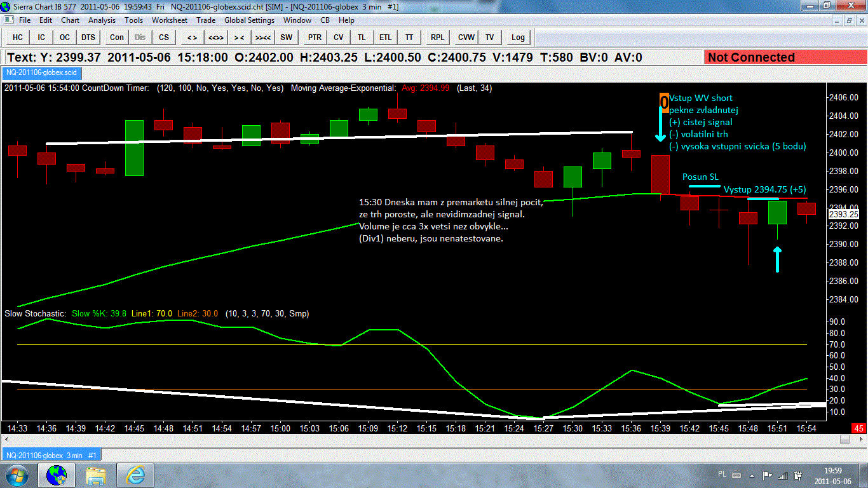Open the Global Settings menu

point(250,20)
